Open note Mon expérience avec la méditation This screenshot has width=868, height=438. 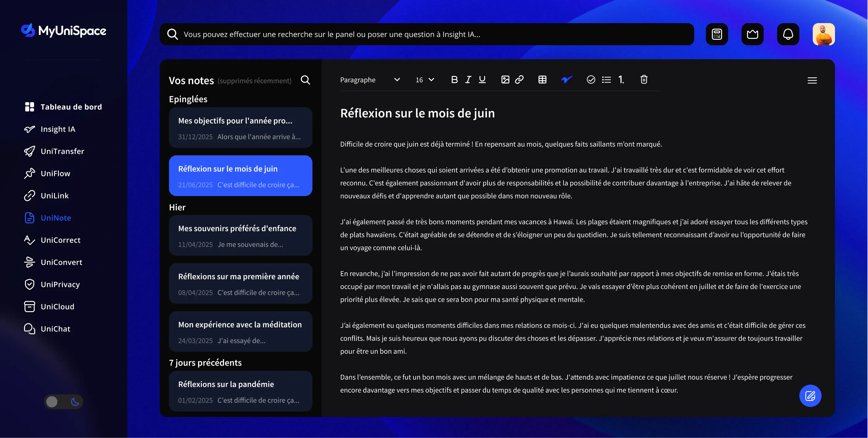click(x=240, y=332)
